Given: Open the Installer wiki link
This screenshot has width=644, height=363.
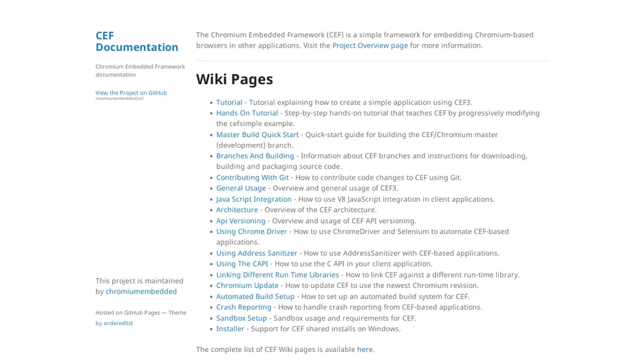Looking at the screenshot, I should point(230,329).
